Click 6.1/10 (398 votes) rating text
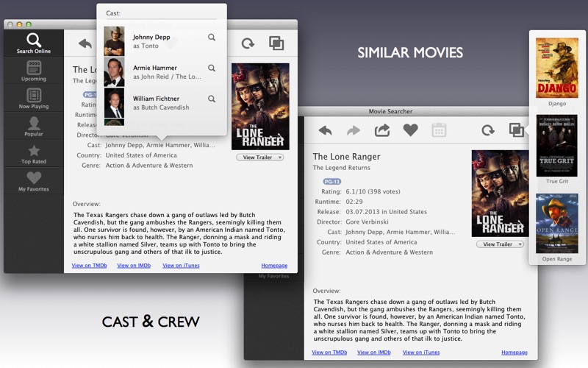The image size is (588, 368). point(373,191)
